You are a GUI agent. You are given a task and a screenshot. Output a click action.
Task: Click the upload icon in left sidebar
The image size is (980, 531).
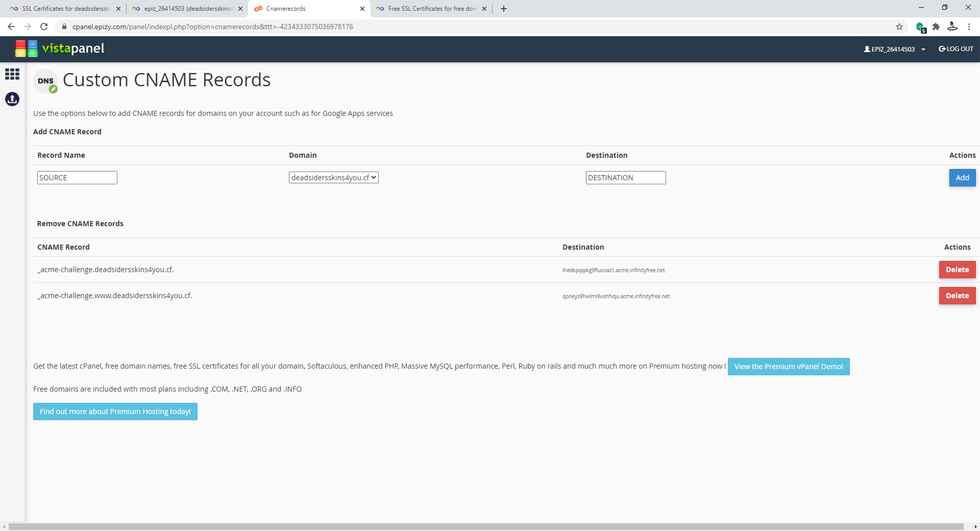12,99
